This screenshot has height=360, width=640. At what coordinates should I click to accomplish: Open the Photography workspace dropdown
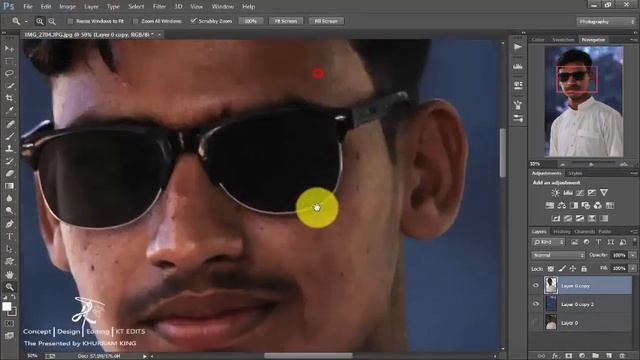(606, 21)
